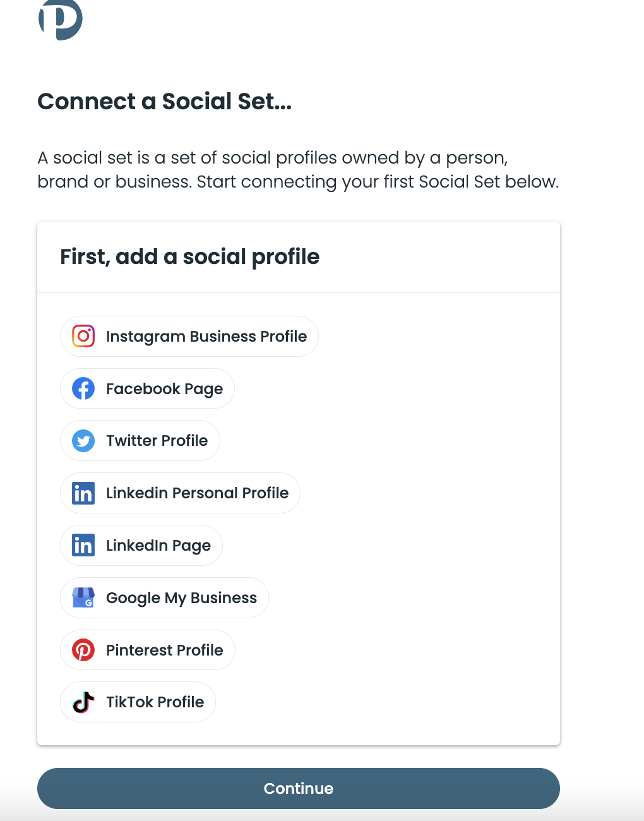Click the 'First, add a social profile' heading
Screen dimensions: 644x821
pyautogui.click(x=189, y=257)
